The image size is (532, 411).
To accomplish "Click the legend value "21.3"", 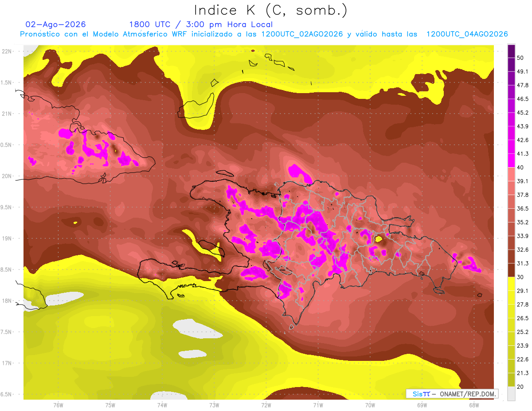I will tap(523, 373).
